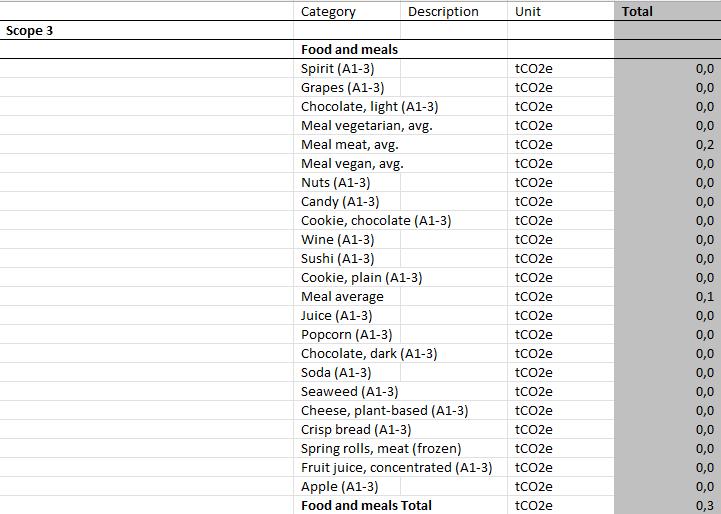
Task: Select the Popcorn (A1-3) cell
Action: coord(347,334)
